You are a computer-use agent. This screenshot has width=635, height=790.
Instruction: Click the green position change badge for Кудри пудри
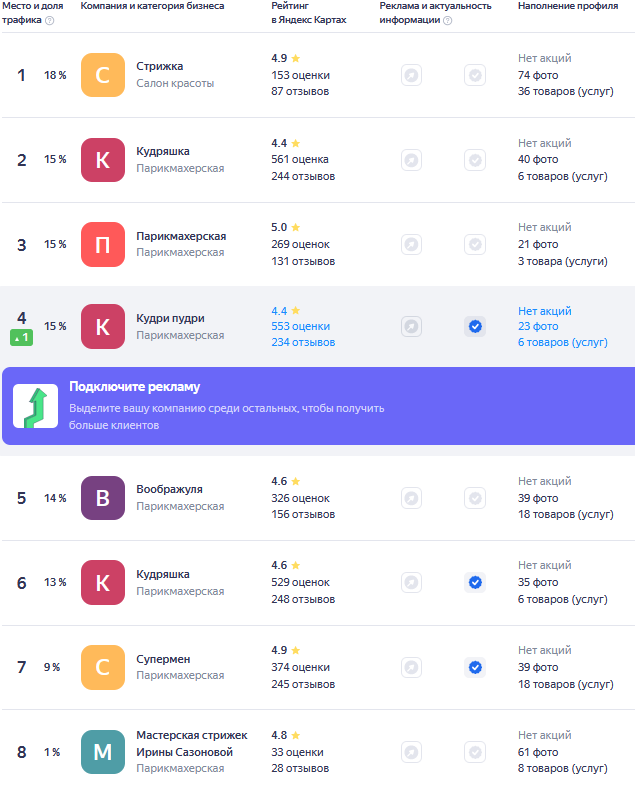click(x=22, y=338)
